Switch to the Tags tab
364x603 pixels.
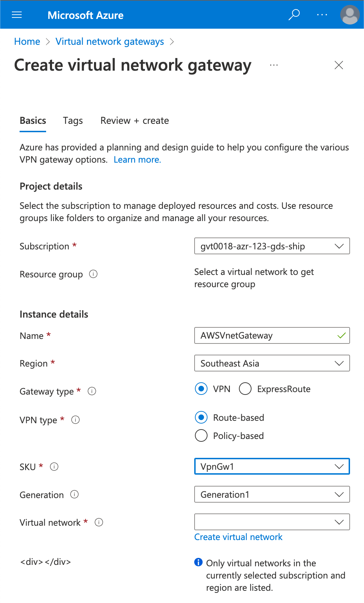73,121
